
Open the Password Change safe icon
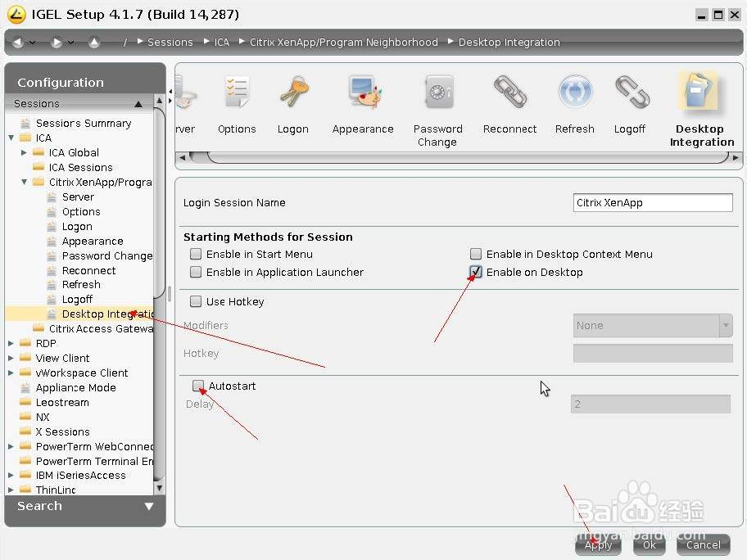(x=439, y=92)
